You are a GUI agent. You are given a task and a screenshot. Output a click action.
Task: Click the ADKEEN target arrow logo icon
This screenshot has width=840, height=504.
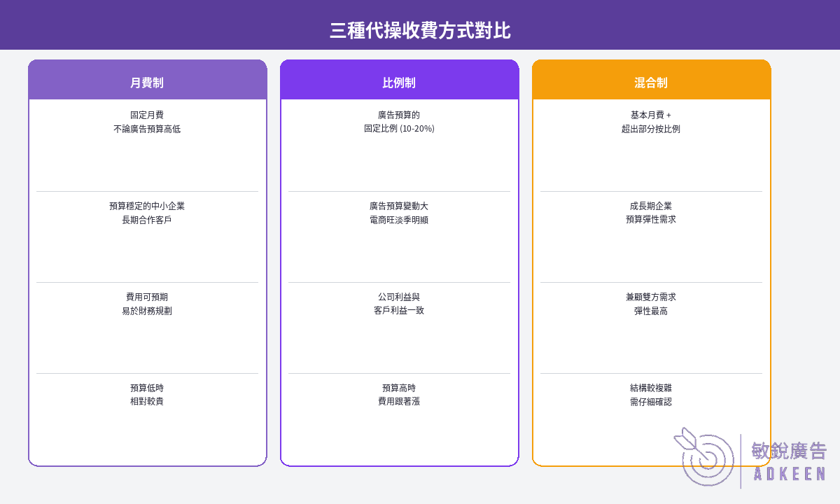coord(703,456)
